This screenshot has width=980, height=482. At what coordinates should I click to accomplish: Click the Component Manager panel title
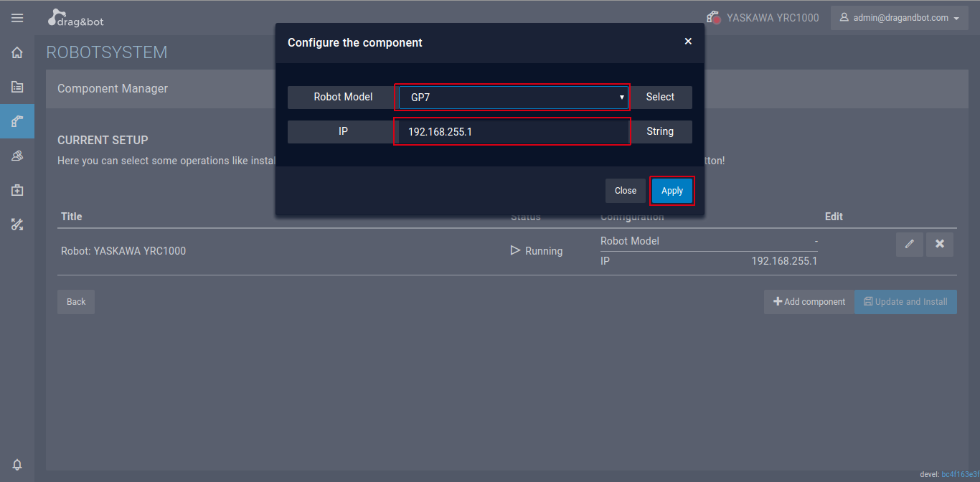(x=113, y=89)
